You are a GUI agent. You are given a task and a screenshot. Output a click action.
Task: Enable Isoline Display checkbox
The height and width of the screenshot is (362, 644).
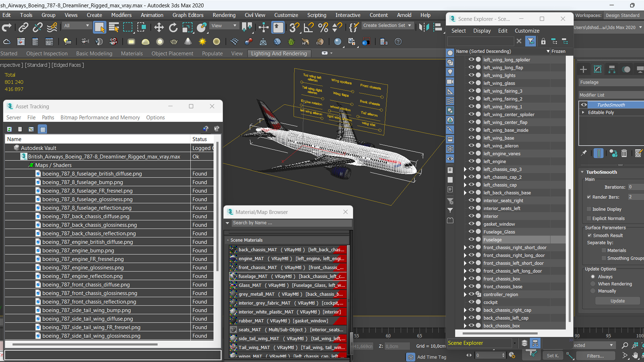click(589, 209)
